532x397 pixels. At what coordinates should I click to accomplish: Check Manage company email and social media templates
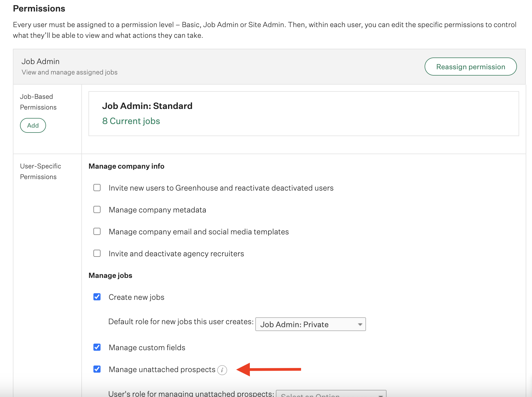(x=97, y=231)
